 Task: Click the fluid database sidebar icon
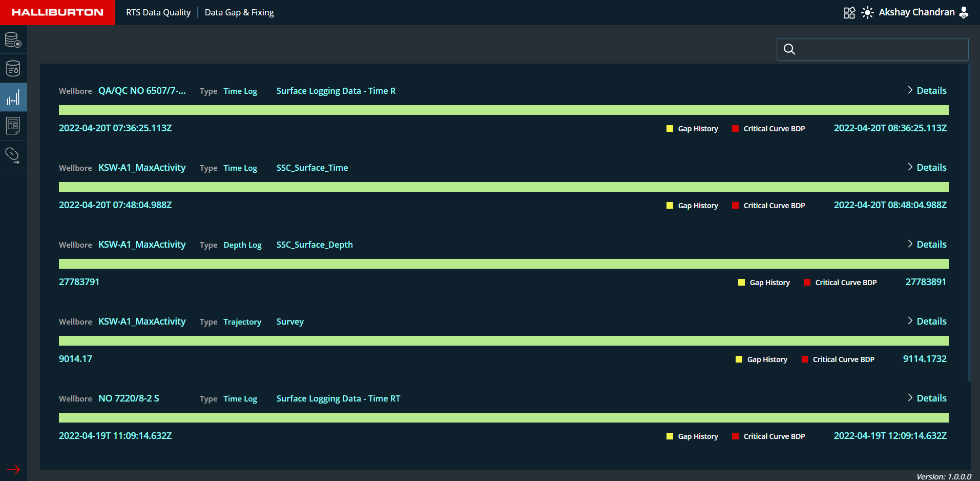pyautogui.click(x=13, y=69)
